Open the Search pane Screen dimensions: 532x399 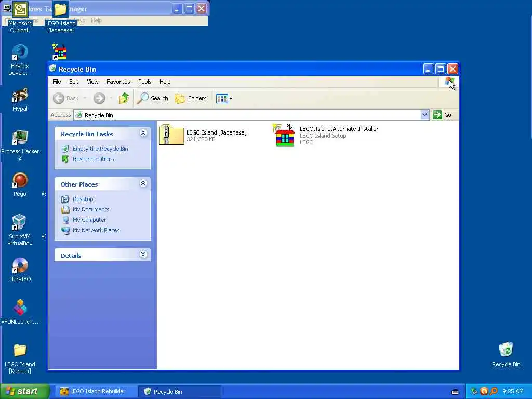point(153,98)
